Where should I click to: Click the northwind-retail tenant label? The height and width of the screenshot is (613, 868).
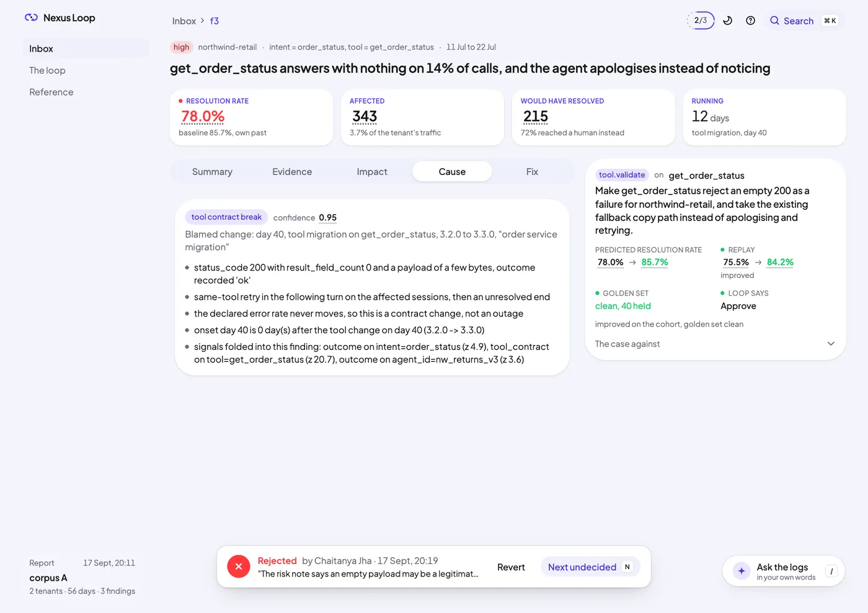pos(228,47)
